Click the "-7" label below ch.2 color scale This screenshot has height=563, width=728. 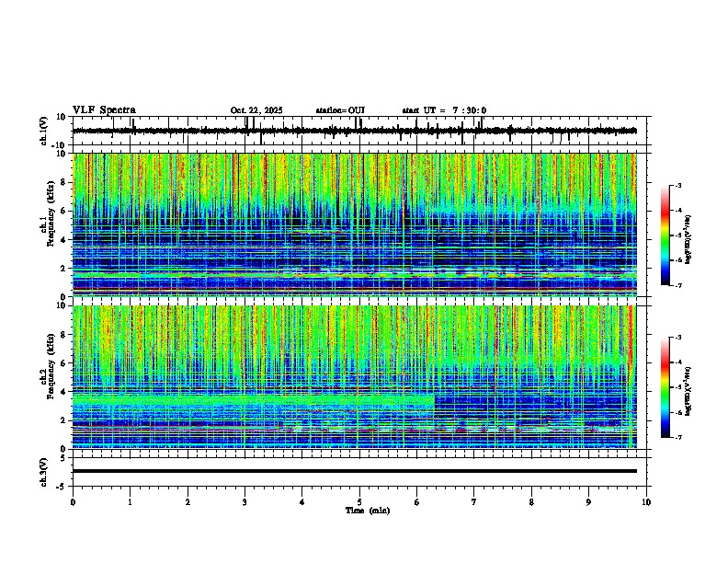(x=678, y=438)
